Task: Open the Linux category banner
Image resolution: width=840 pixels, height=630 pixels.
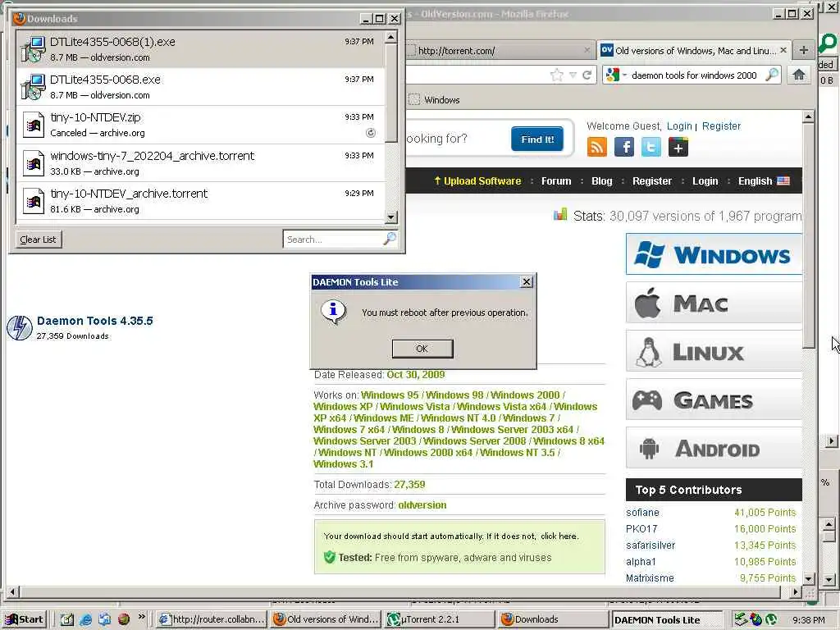Action: click(x=714, y=351)
